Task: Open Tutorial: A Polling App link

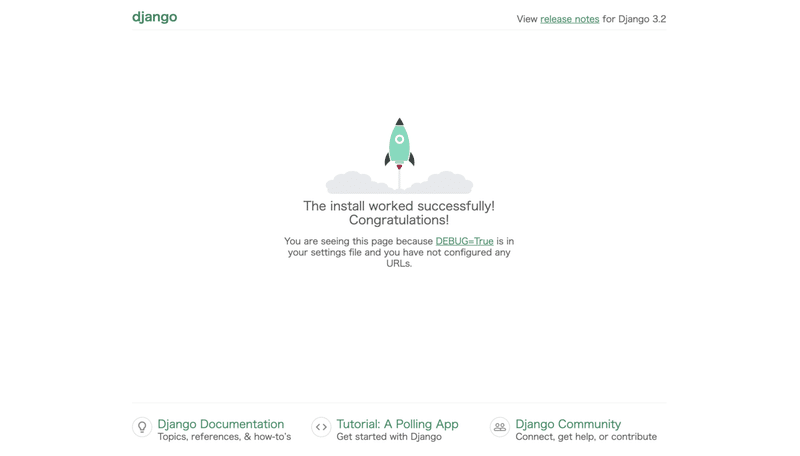Action: (397, 424)
